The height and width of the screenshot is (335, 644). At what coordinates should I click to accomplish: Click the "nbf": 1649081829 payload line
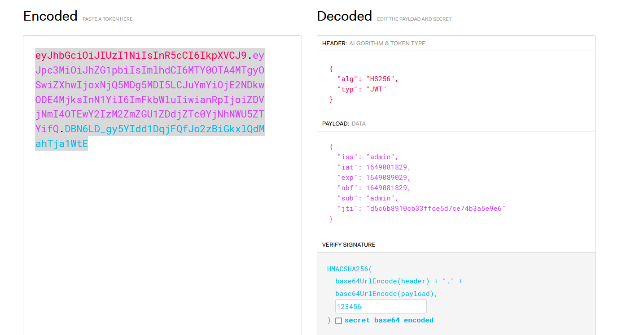(374, 188)
